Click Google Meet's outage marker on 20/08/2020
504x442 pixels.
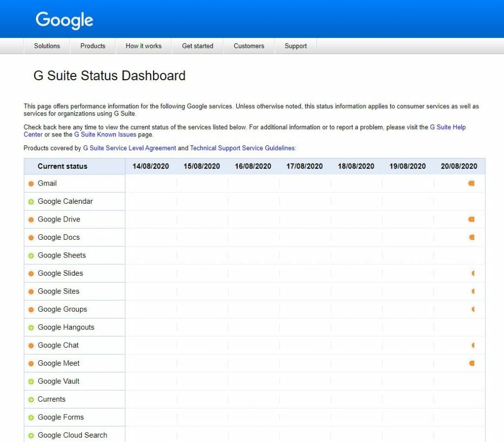coord(471,363)
